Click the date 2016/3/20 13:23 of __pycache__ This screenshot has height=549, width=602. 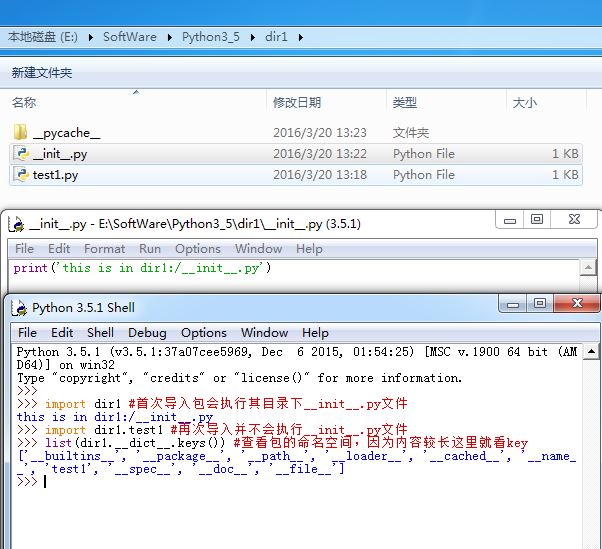(320, 132)
